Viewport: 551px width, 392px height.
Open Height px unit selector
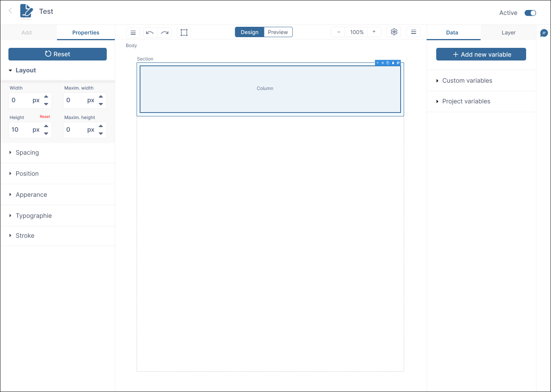pos(36,130)
